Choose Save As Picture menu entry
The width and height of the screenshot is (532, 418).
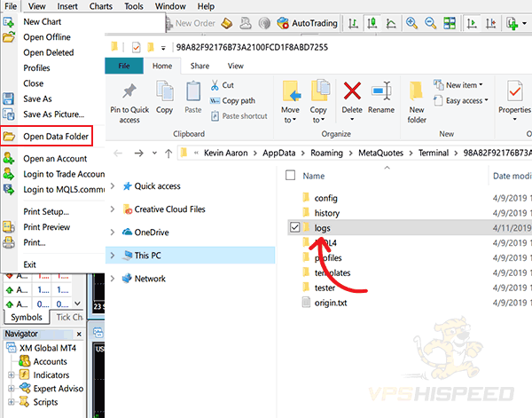click(53, 114)
